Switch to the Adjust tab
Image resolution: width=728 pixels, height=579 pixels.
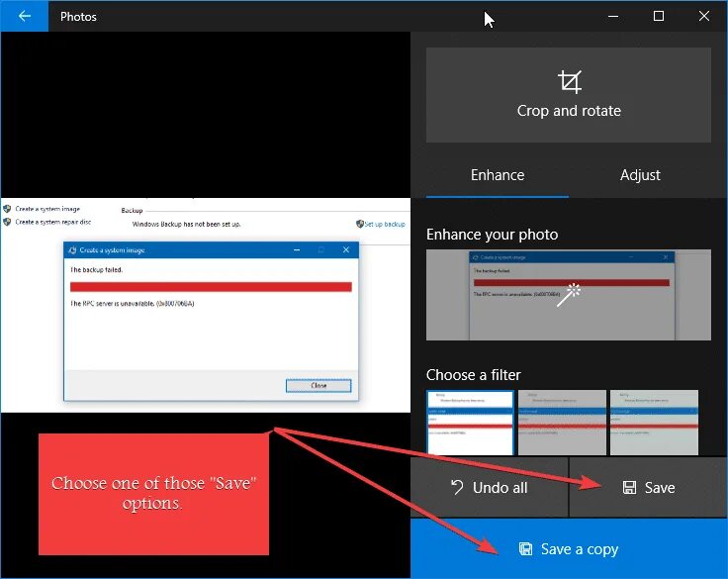tap(640, 175)
